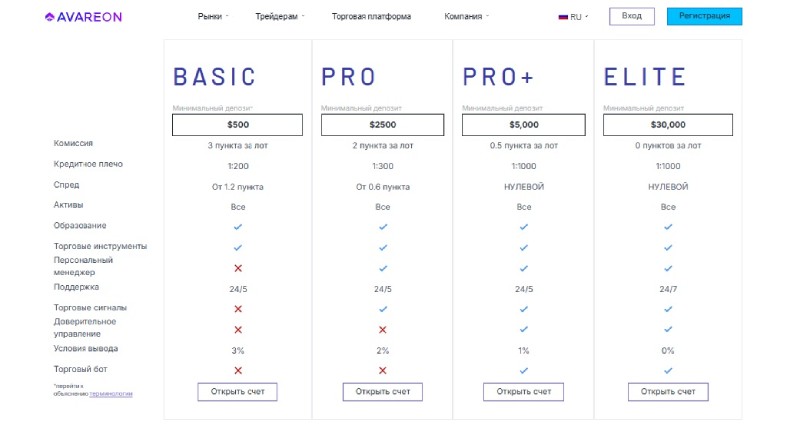Go to the Торговая платформа menu item
Viewport: 800px width, 435px height.
tap(371, 16)
